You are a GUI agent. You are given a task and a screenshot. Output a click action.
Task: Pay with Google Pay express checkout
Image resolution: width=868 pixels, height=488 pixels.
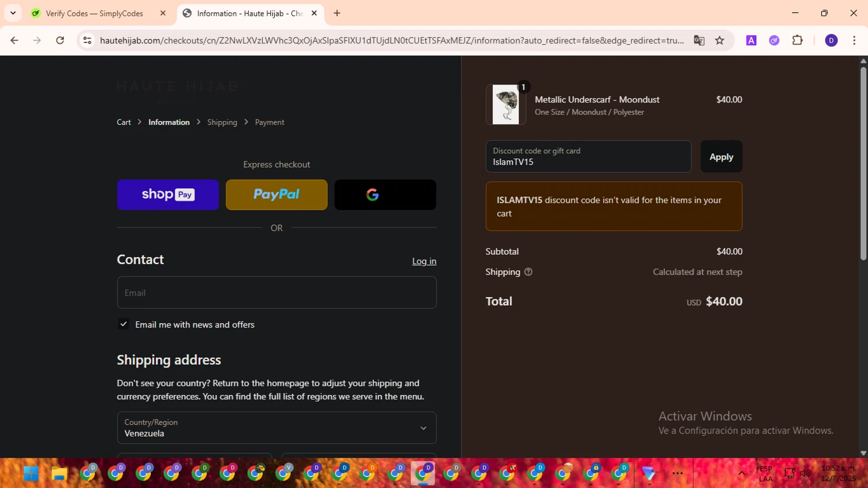click(x=385, y=195)
